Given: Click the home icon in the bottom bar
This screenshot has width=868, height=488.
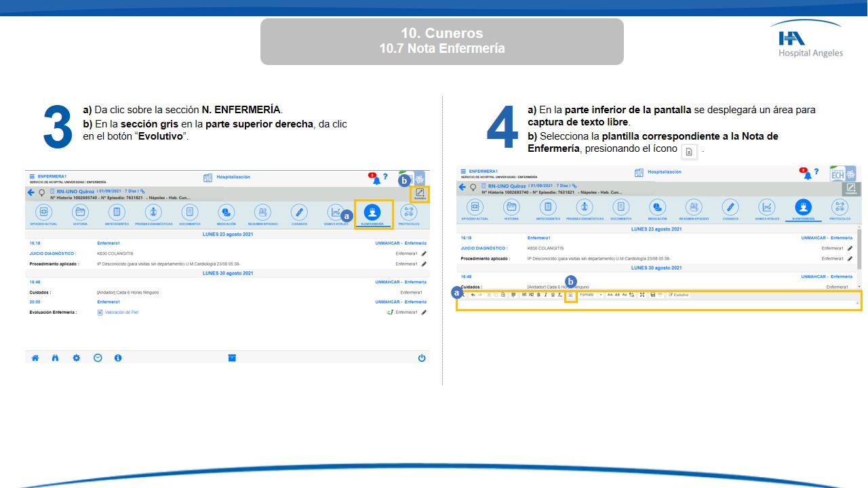Looking at the screenshot, I should 35,358.
